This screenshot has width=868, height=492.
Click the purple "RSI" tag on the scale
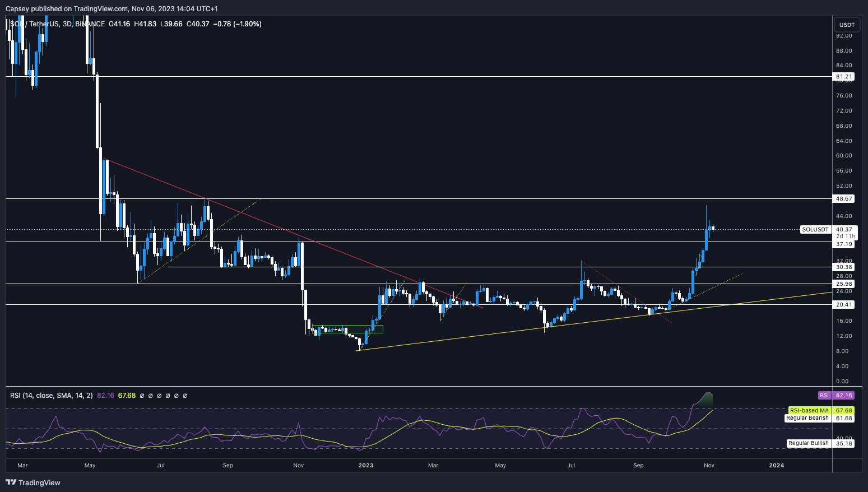[x=824, y=395]
